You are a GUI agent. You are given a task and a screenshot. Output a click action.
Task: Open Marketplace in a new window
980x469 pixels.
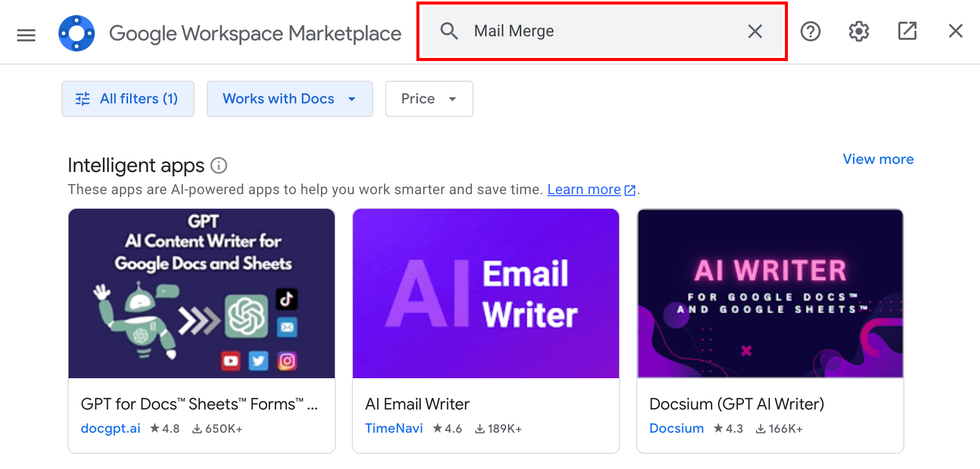[x=907, y=31]
